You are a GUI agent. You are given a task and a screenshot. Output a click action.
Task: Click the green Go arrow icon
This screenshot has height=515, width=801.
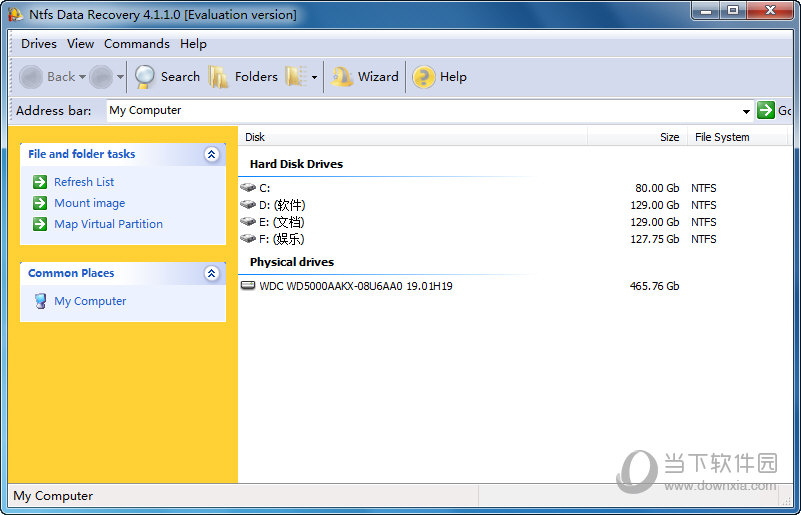tap(766, 110)
